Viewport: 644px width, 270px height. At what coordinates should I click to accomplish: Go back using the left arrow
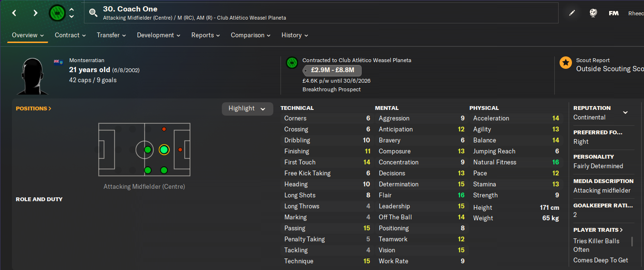point(14,13)
